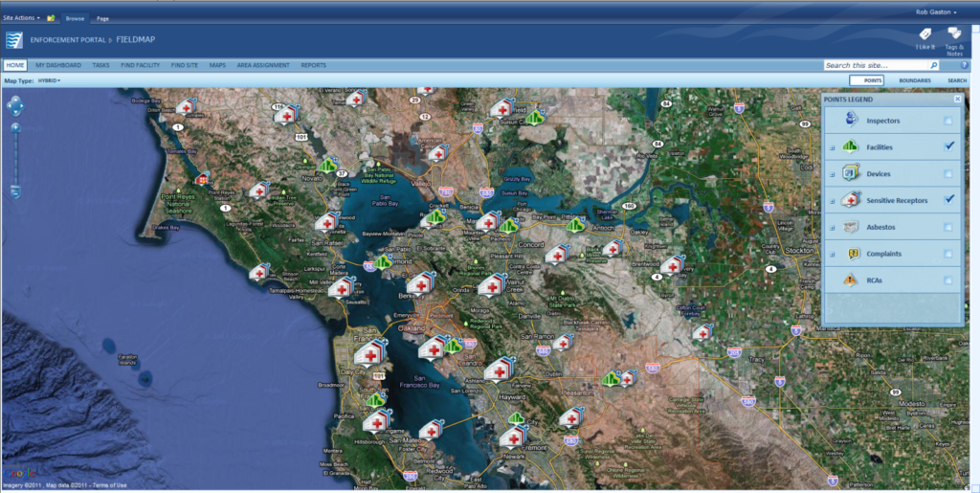This screenshot has height=493, width=980.
Task: Open the Terms of Use map link
Action: 109,485
